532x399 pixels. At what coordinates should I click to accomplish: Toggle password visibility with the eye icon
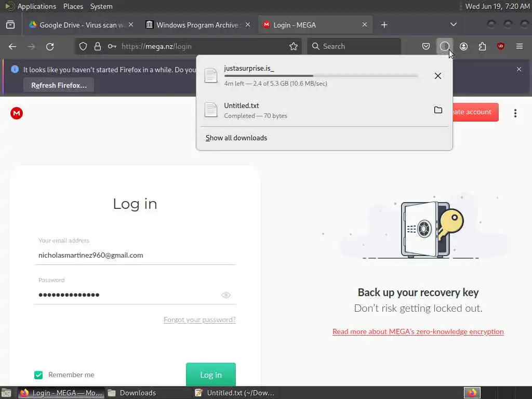pyautogui.click(x=225, y=295)
